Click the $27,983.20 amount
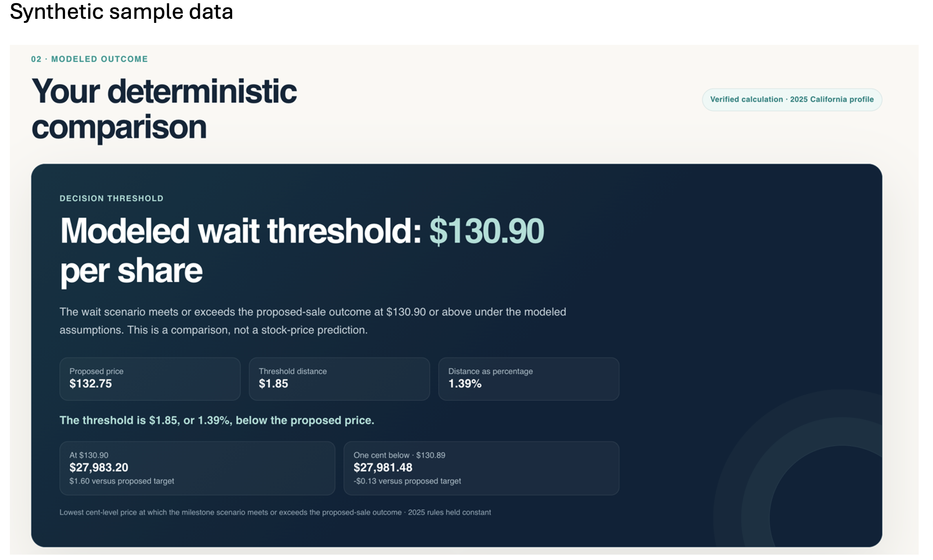This screenshot has width=933, height=560. point(99,467)
